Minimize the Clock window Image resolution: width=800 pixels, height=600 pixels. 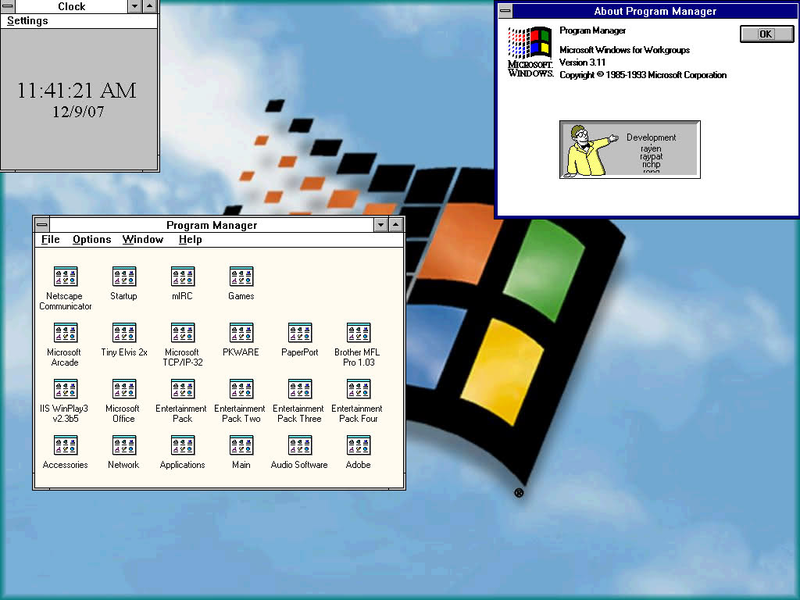[134, 6]
